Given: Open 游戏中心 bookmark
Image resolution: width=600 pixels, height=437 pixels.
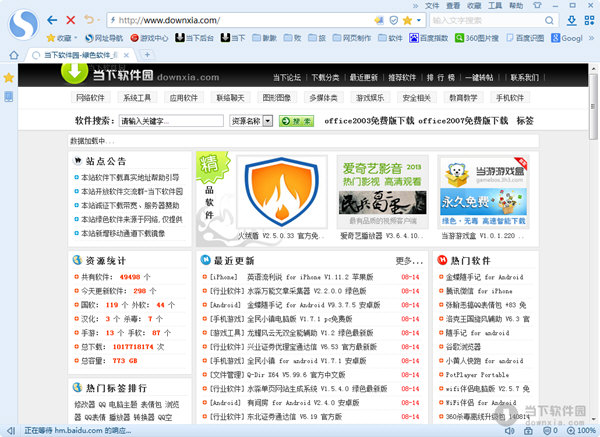Looking at the screenshot, I should 149,38.
